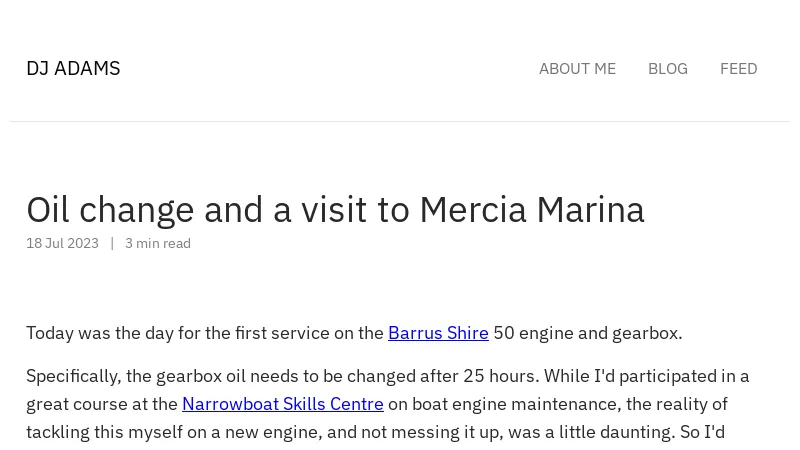Click the Oil change post title heading
This screenshot has width=800, height=450.
[x=335, y=210]
